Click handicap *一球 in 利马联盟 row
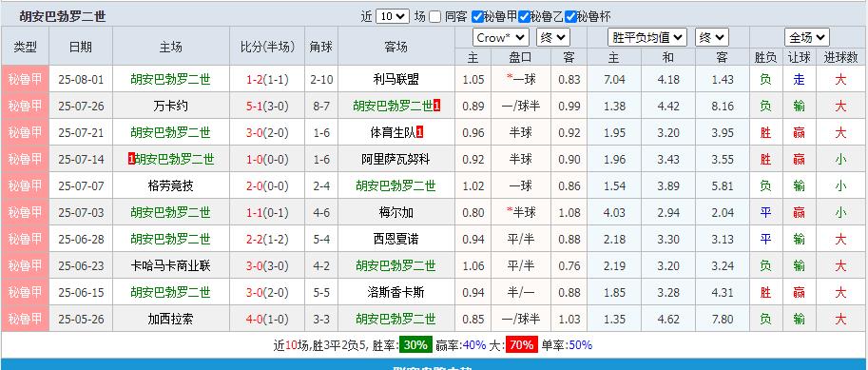This screenshot has height=370, width=868. click(x=521, y=79)
